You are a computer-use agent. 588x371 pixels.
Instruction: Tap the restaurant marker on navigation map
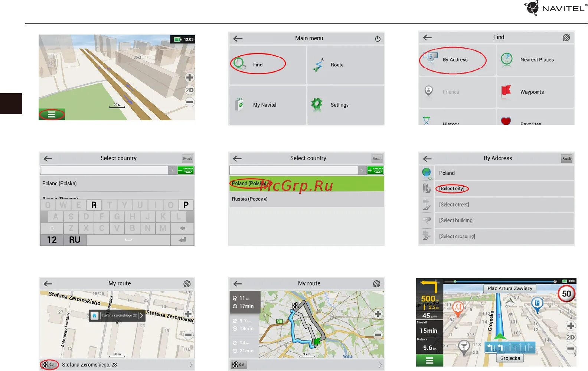[x=458, y=309]
